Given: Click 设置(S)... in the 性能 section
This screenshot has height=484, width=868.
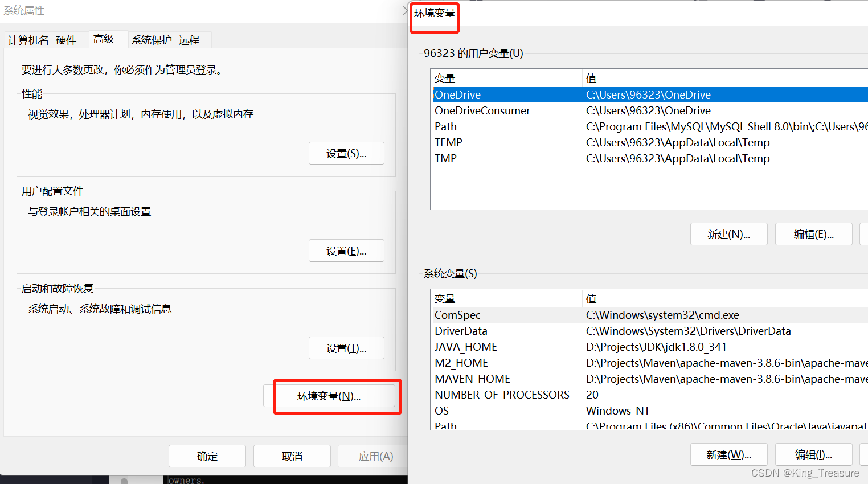Looking at the screenshot, I should click(346, 154).
